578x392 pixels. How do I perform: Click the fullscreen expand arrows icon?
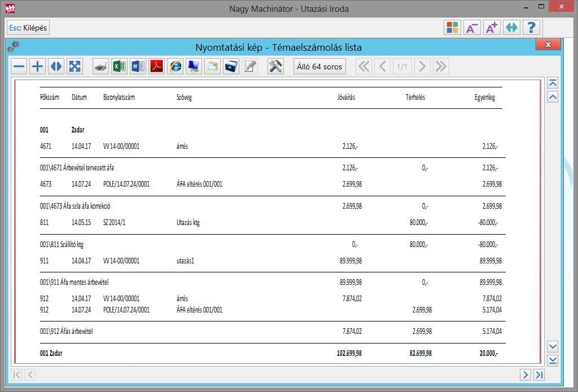pyautogui.click(x=75, y=67)
